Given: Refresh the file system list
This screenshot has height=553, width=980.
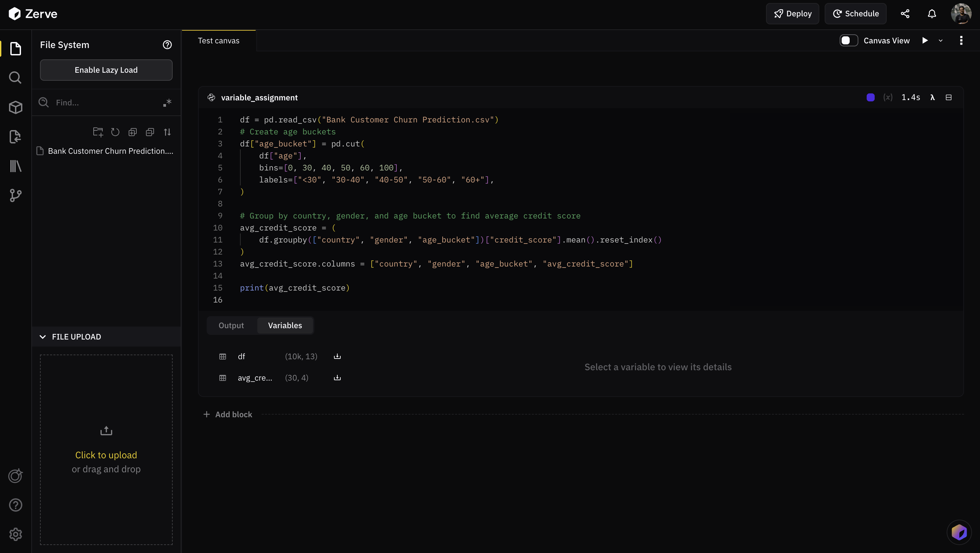Looking at the screenshot, I should point(115,132).
